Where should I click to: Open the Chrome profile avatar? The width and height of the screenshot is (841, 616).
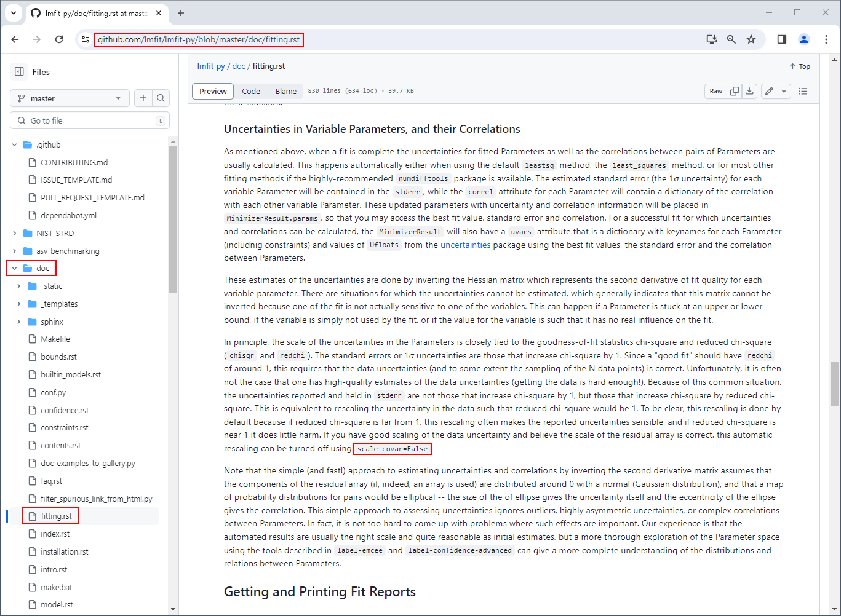[x=804, y=39]
